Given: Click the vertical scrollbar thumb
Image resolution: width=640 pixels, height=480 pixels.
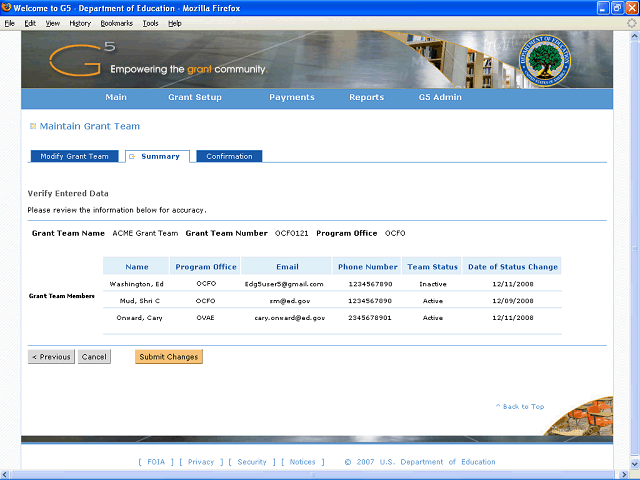Looking at the screenshot, I should (634, 250).
